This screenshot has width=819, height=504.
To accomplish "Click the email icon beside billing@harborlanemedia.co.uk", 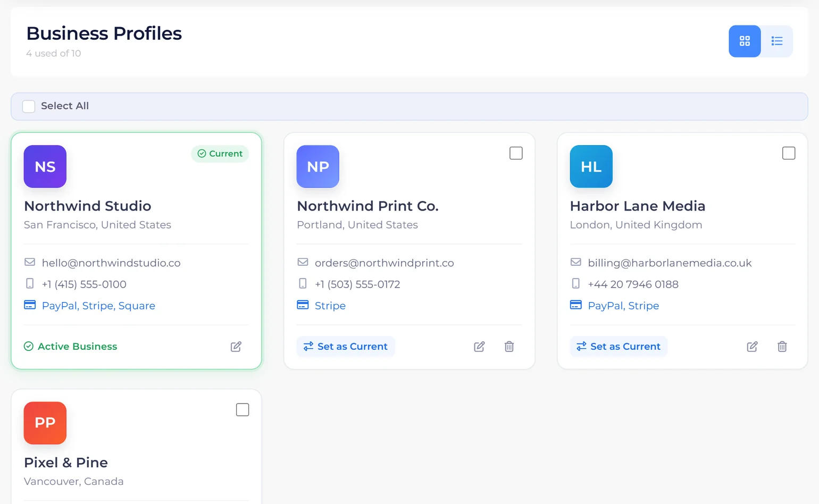I will [x=575, y=262].
